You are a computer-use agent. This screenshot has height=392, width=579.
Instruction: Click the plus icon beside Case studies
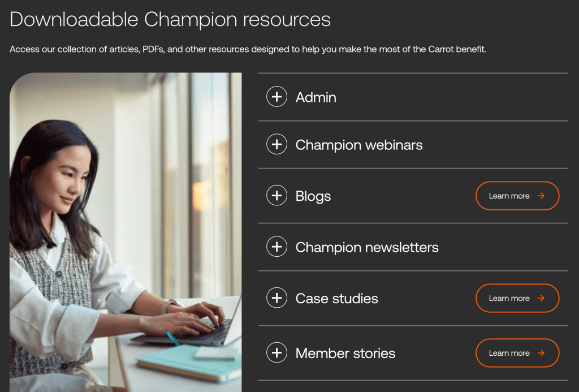point(276,298)
